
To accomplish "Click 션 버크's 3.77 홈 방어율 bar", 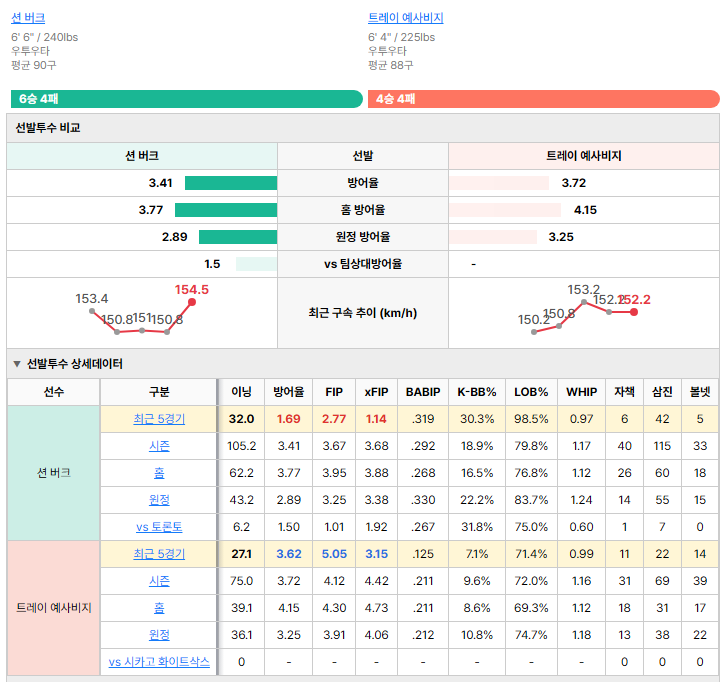I will point(226,210).
